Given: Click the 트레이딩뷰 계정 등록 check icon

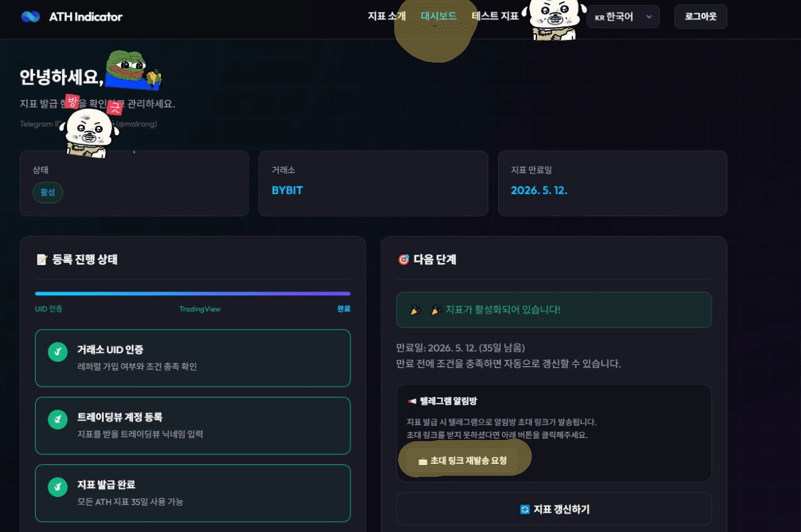Looking at the screenshot, I should 58,419.
